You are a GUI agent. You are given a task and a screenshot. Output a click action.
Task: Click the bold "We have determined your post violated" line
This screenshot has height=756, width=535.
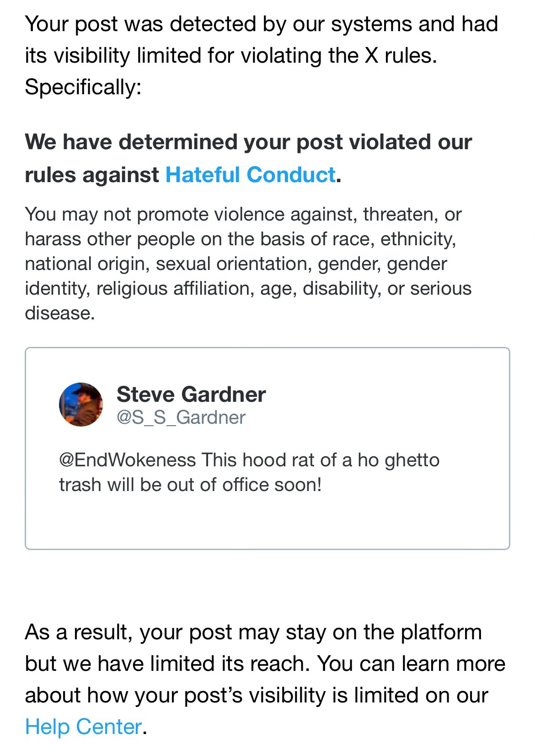point(248,142)
